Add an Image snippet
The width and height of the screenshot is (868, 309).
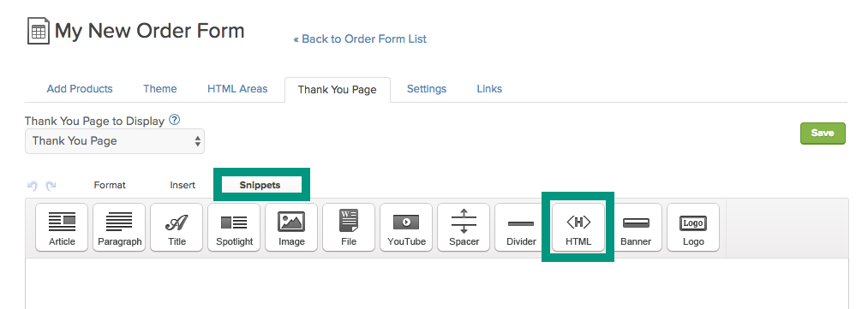click(291, 227)
